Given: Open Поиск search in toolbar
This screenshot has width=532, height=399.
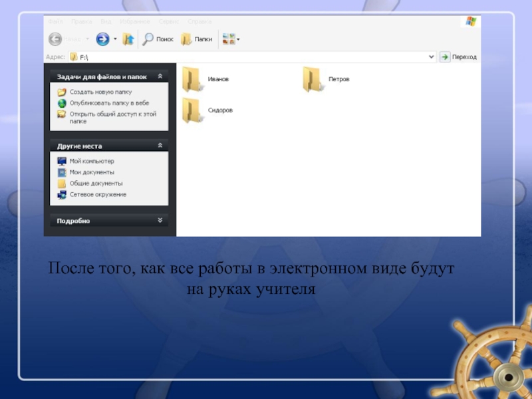Looking at the screenshot, I should 158,39.
